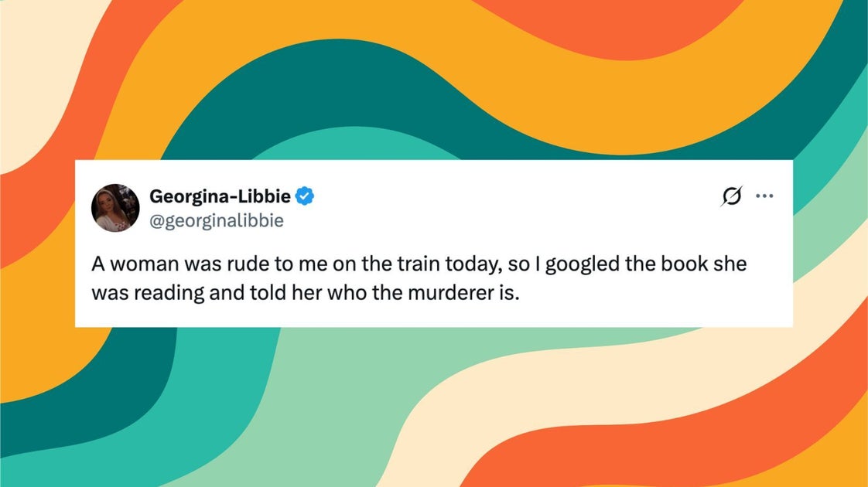Open the @georginalibbie handle link
The width and height of the screenshot is (868, 487).
217,220
